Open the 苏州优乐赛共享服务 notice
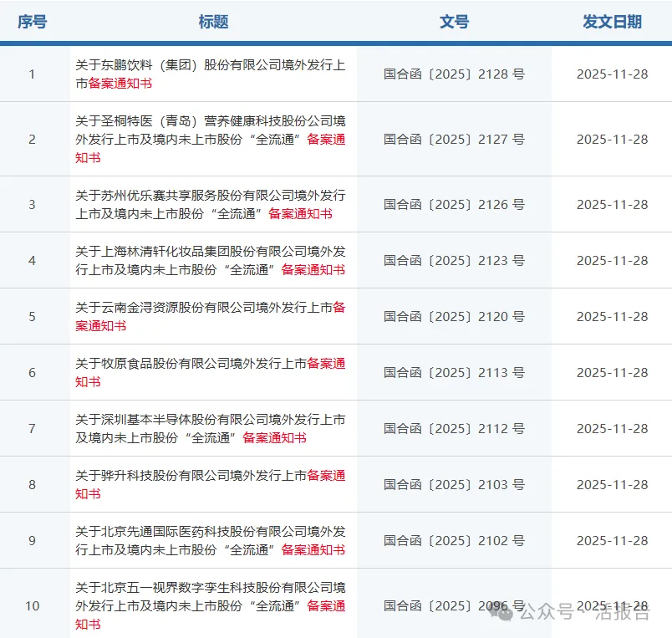 pyautogui.click(x=209, y=204)
